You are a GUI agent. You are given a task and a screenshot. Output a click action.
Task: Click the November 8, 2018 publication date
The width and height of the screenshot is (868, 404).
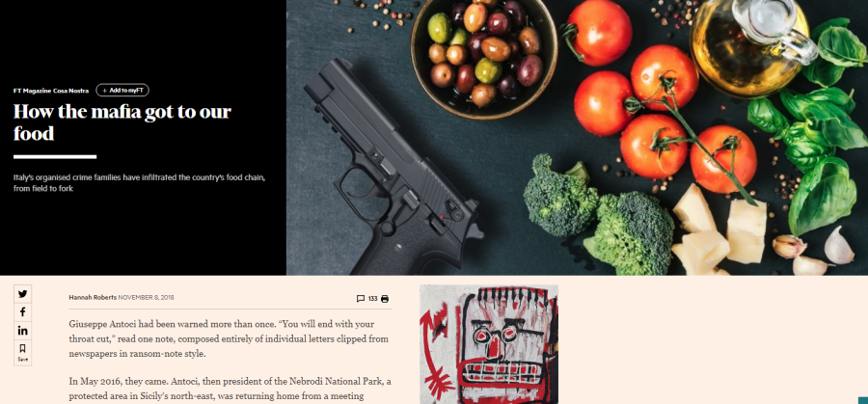[x=147, y=297]
